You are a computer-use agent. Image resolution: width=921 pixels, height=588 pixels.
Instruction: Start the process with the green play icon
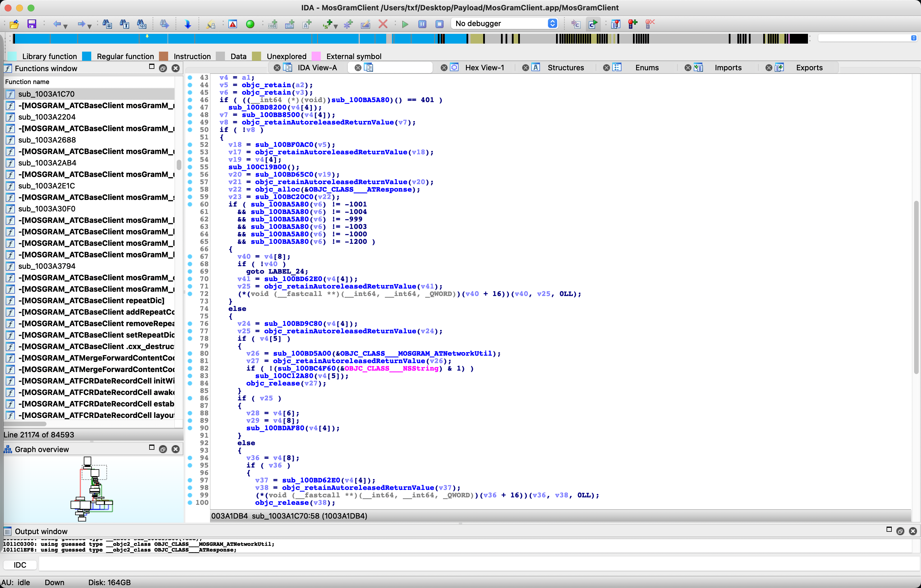(x=405, y=24)
